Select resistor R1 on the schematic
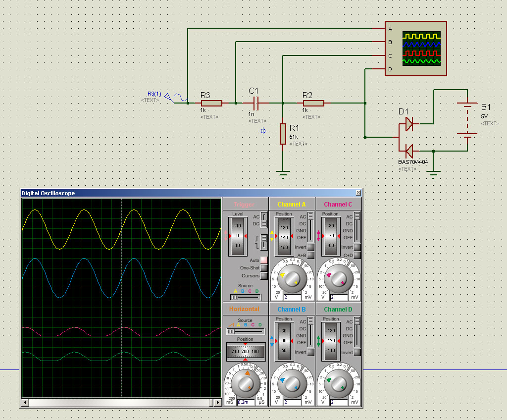 pos(283,134)
